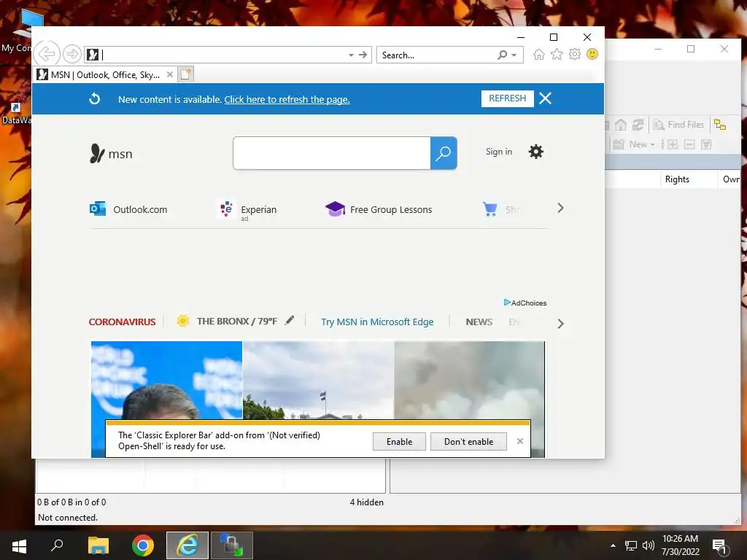Open the IE Home icon
Image resolution: width=747 pixels, height=560 pixels.
(539, 54)
